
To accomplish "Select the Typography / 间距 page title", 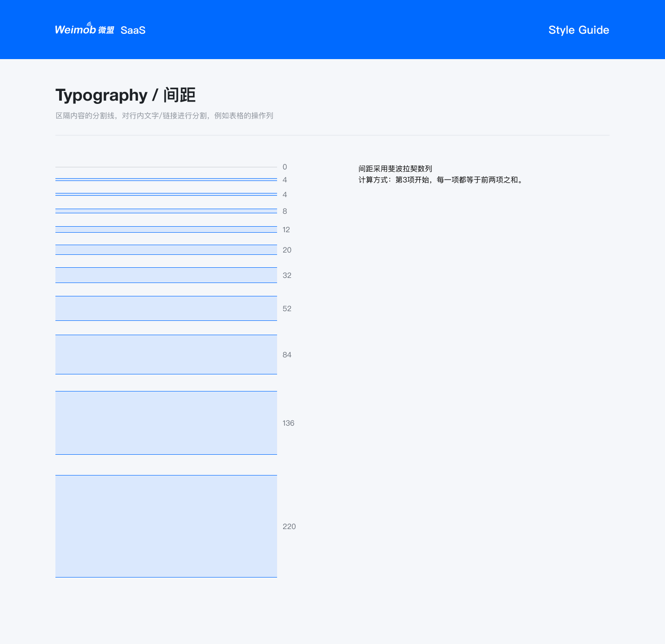I will 126,95.
